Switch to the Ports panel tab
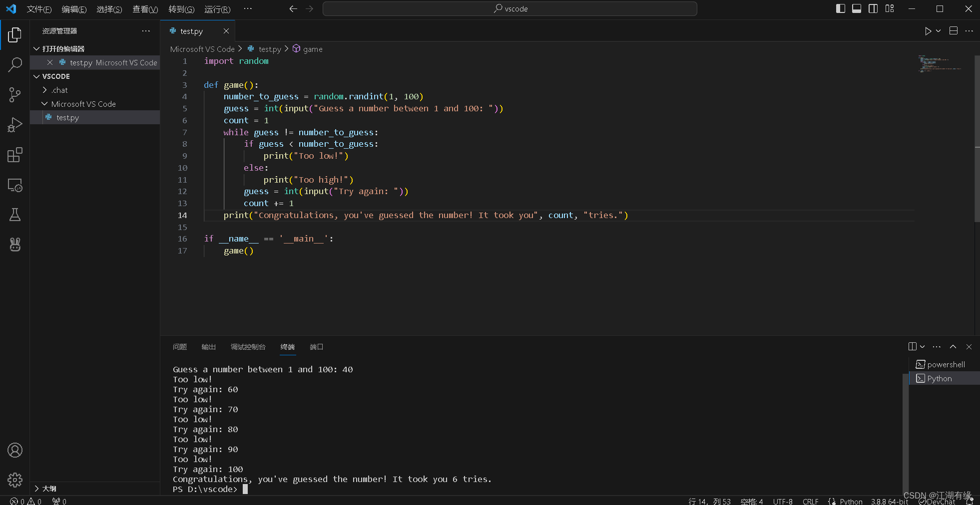Screen dimensions: 980x505 [316, 347]
